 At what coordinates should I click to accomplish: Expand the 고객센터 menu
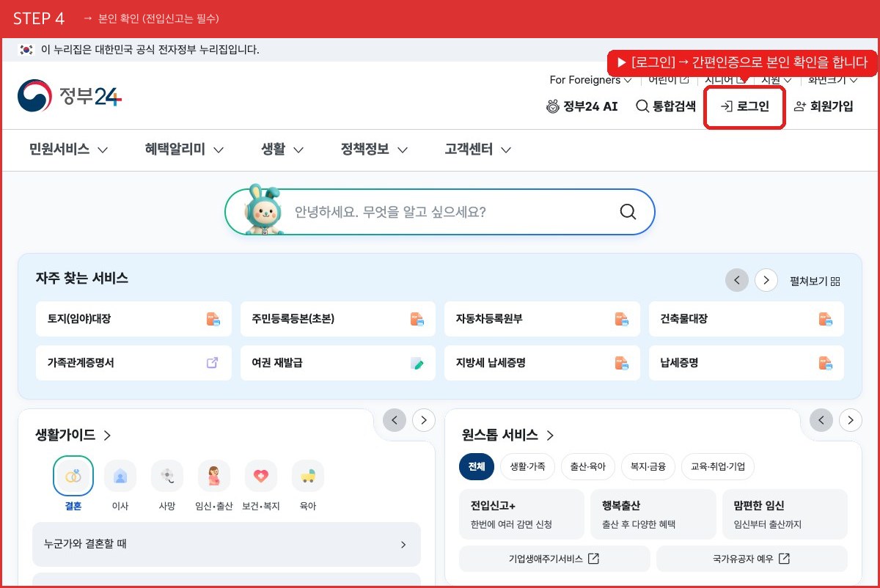[477, 150]
